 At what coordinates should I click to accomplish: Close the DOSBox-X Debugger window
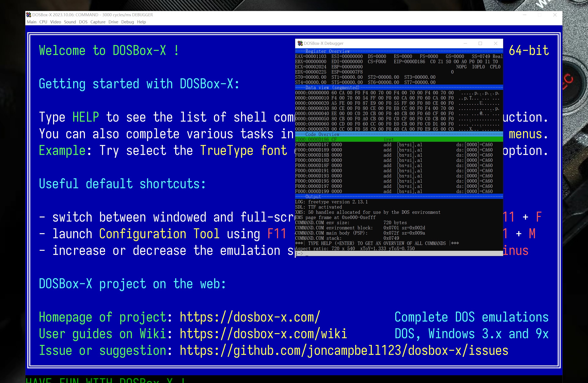click(x=496, y=43)
